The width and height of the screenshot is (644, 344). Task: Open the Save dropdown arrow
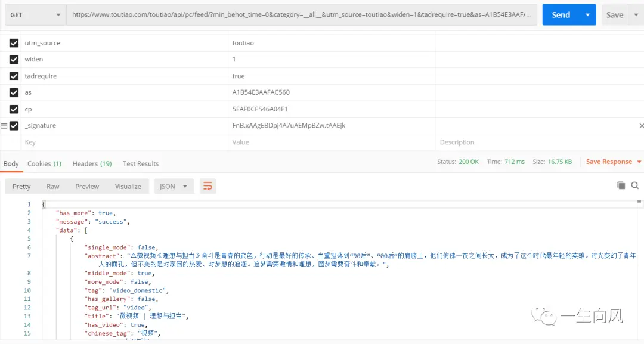[x=636, y=15]
